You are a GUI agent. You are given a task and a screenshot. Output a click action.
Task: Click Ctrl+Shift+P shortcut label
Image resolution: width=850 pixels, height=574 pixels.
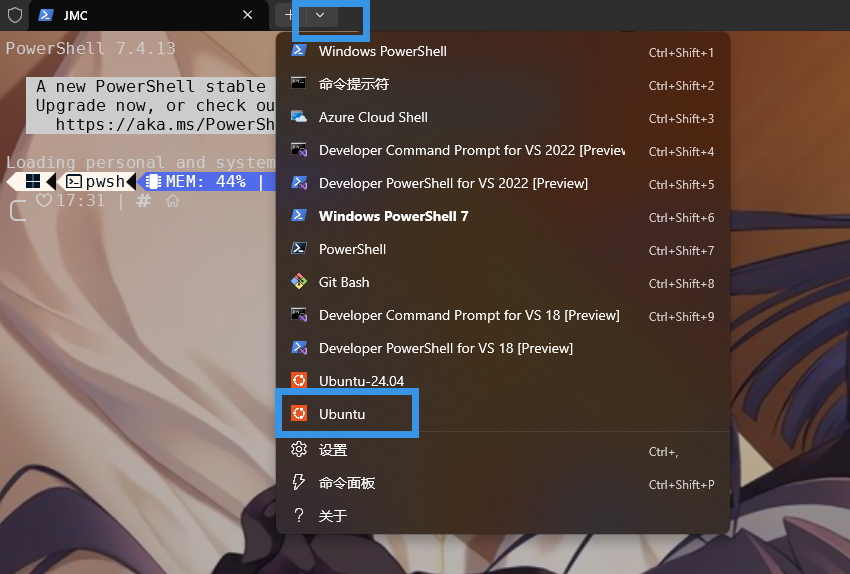pyautogui.click(x=681, y=485)
